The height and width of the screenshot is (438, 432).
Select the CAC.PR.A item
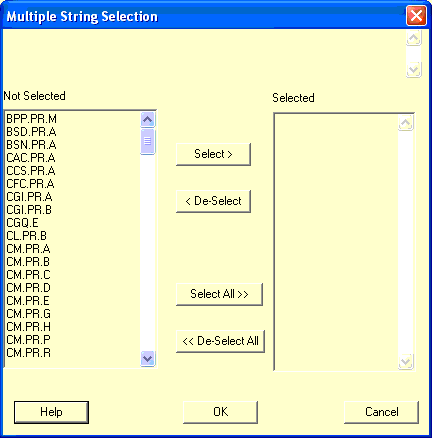coord(31,158)
